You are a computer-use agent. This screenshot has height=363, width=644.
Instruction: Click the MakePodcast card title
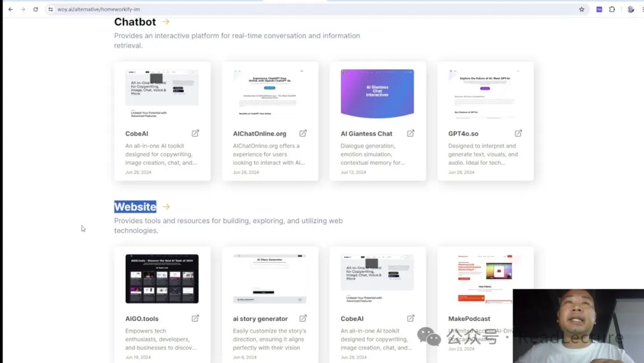click(x=469, y=319)
